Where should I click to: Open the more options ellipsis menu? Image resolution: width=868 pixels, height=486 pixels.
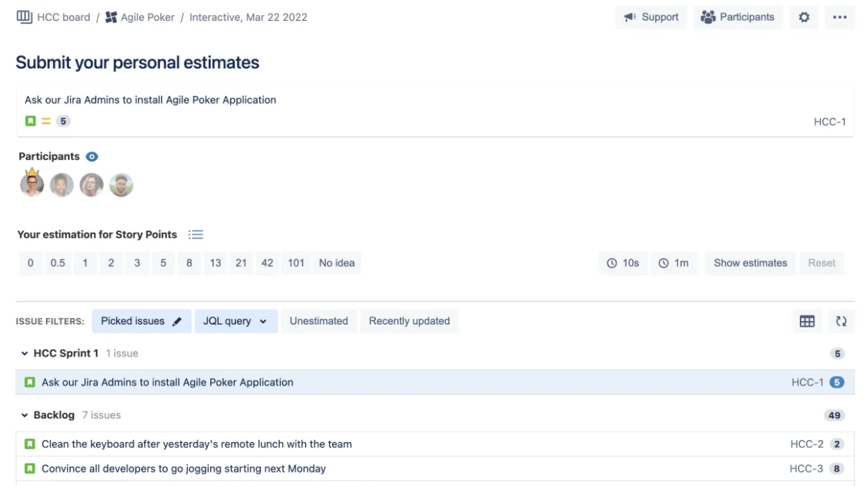tap(840, 17)
